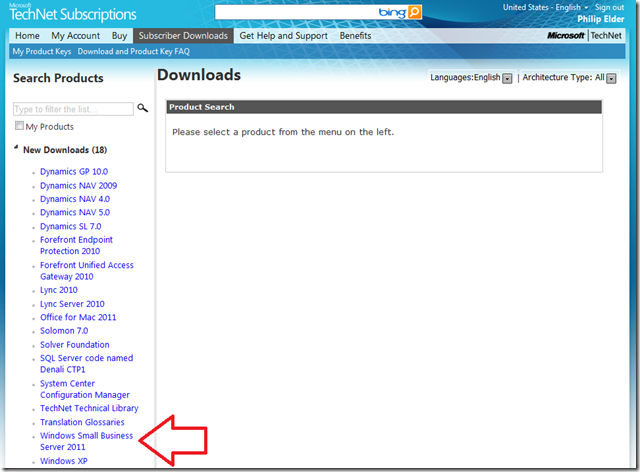
Task: Click the Product Search panel header
Action: (x=384, y=107)
